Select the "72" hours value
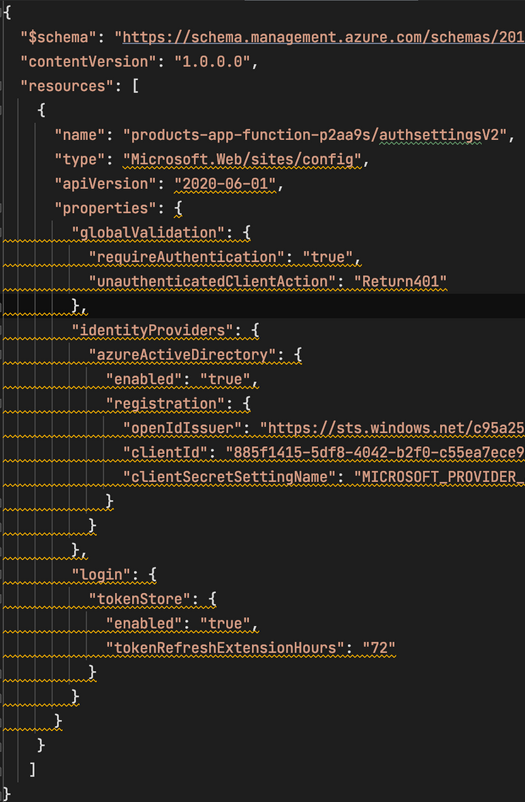525x802 pixels. coord(379,648)
